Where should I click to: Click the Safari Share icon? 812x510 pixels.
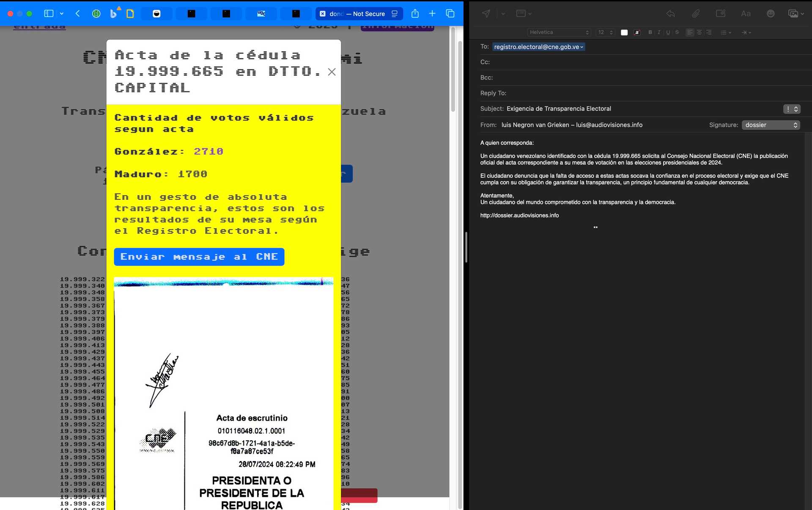point(415,14)
